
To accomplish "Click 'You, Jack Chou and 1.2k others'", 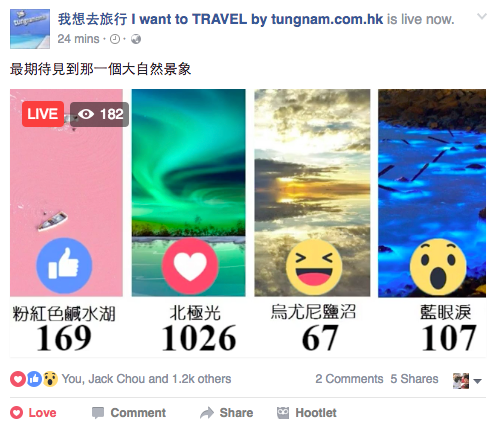I will coord(146,379).
